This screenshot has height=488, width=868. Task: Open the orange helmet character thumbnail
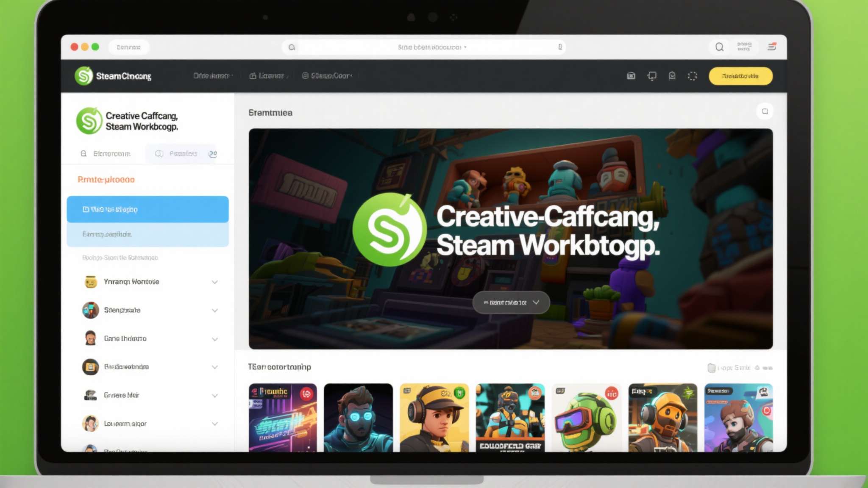pyautogui.click(x=662, y=418)
